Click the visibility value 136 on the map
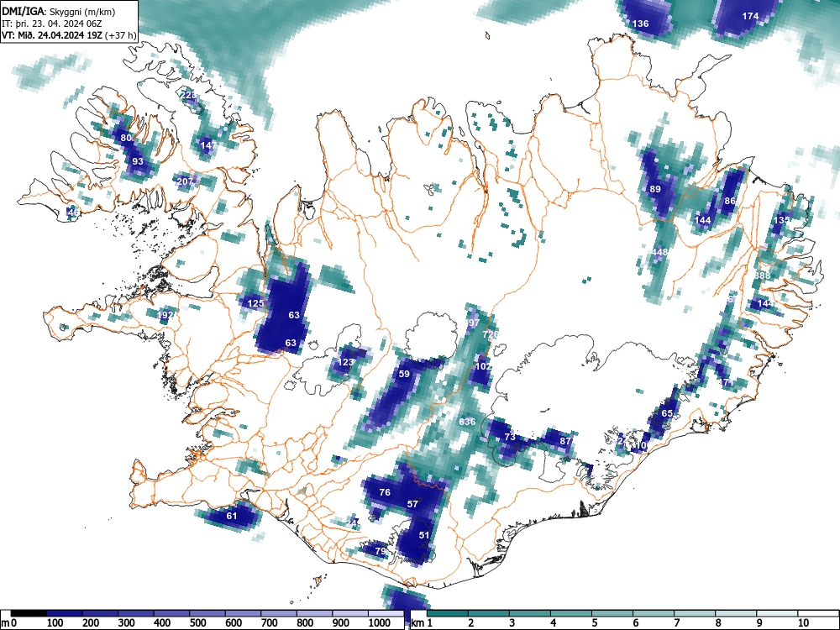 (640, 24)
